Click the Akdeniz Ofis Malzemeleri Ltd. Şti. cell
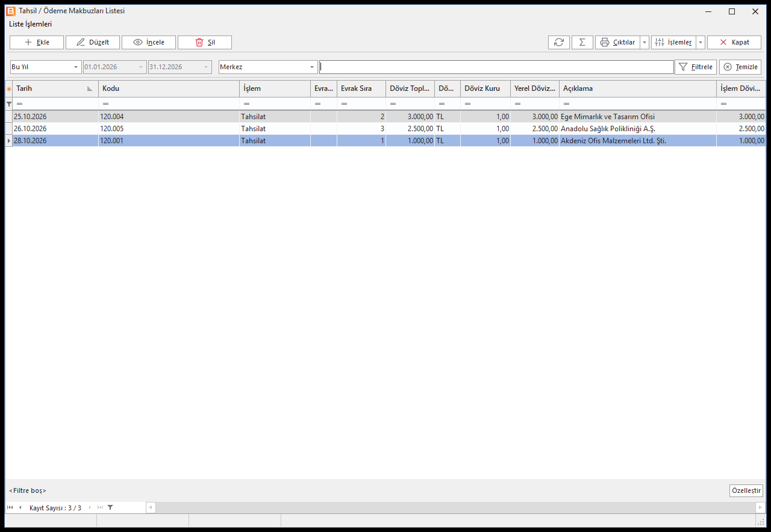Screen dimensions: 771x532 (638, 141)
